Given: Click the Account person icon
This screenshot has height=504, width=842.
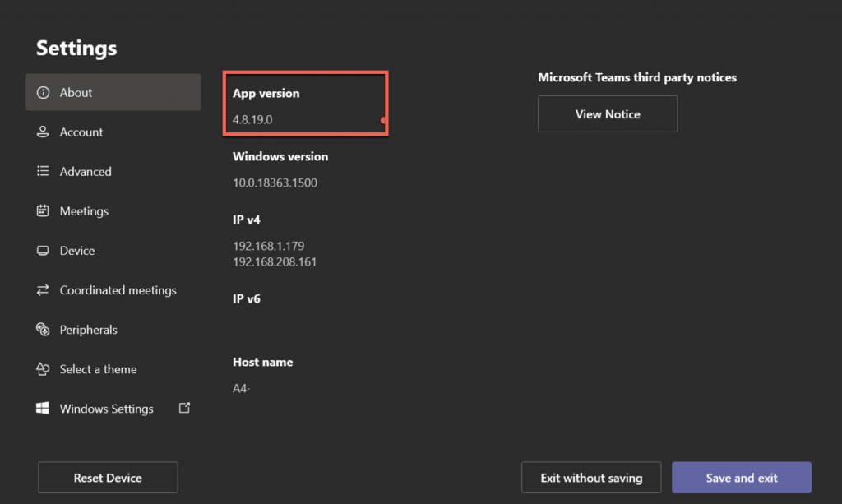Looking at the screenshot, I should coord(44,132).
